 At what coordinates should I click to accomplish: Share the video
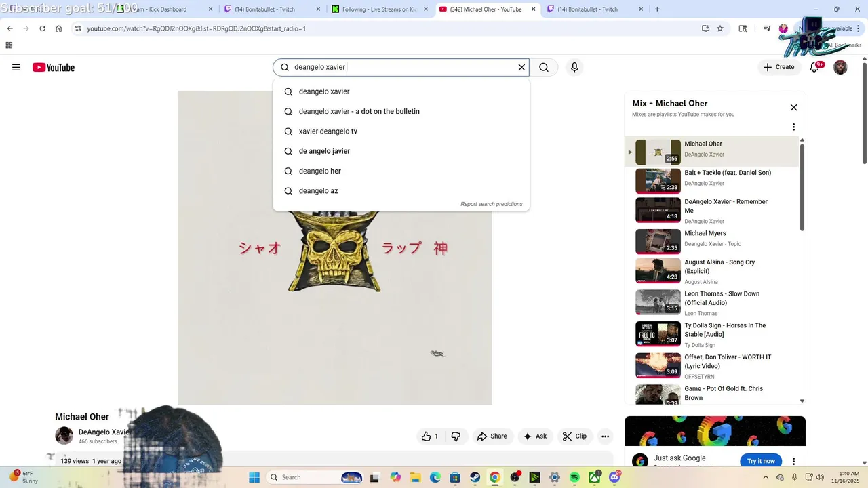[492, 436]
